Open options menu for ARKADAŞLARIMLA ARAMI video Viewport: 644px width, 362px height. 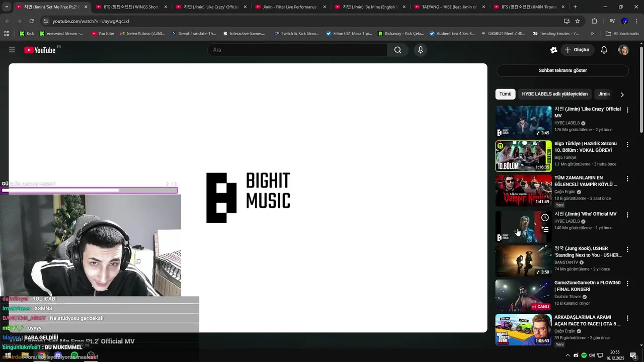coord(627,318)
